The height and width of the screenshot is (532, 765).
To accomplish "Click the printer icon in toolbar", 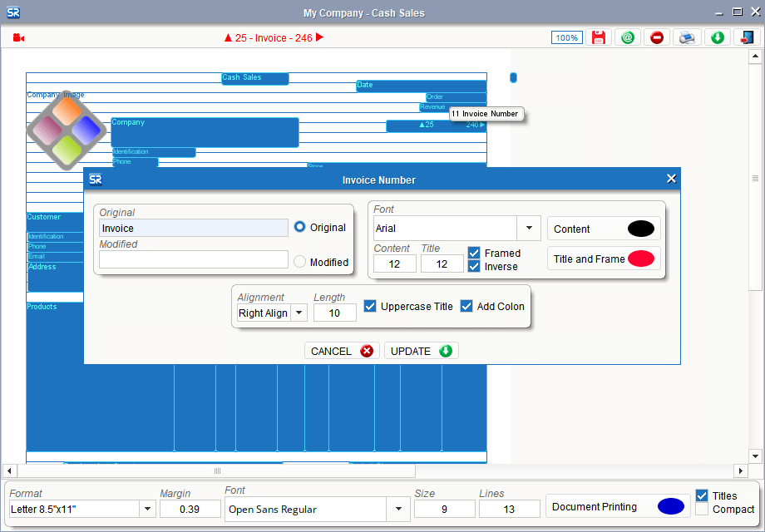I will (686, 37).
